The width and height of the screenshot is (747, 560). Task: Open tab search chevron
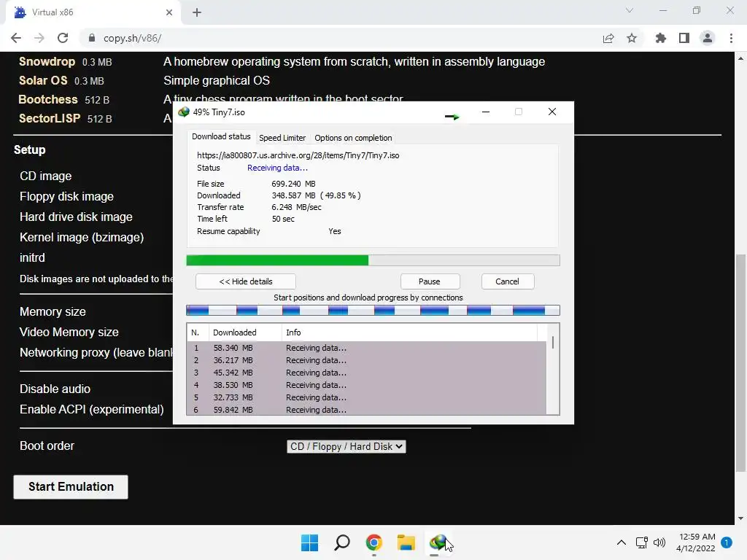(630, 10)
